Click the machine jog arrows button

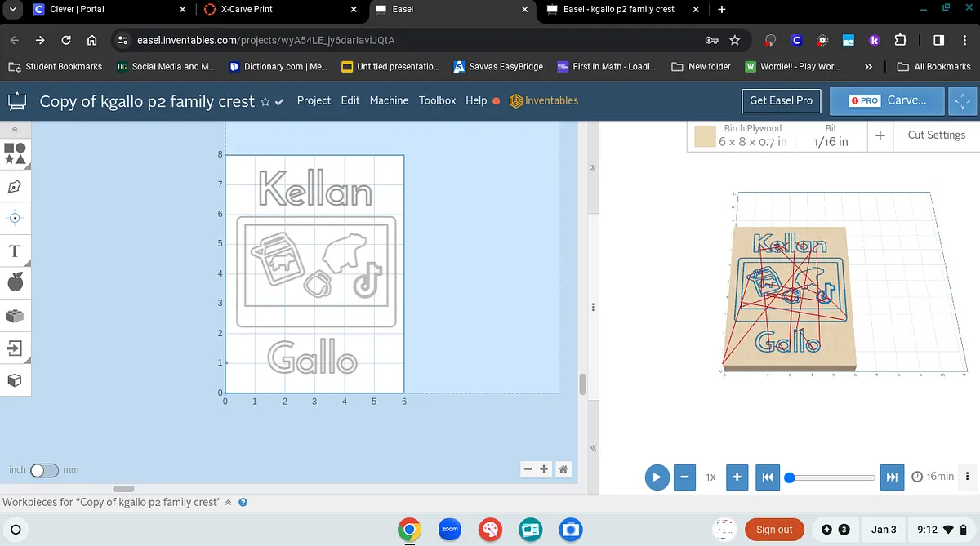tap(963, 101)
